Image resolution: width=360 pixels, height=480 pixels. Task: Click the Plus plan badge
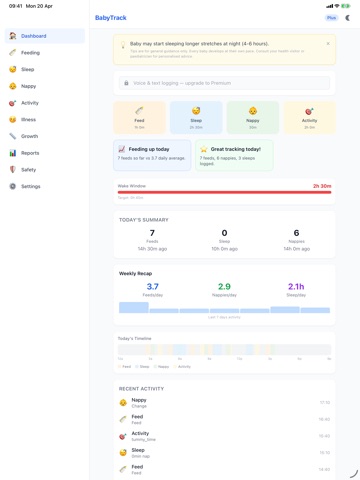point(331,18)
